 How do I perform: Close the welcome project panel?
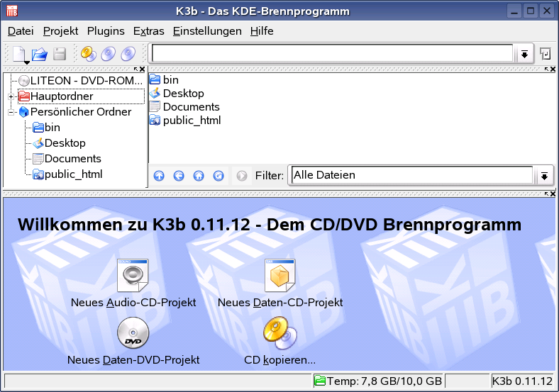pyautogui.click(x=553, y=194)
